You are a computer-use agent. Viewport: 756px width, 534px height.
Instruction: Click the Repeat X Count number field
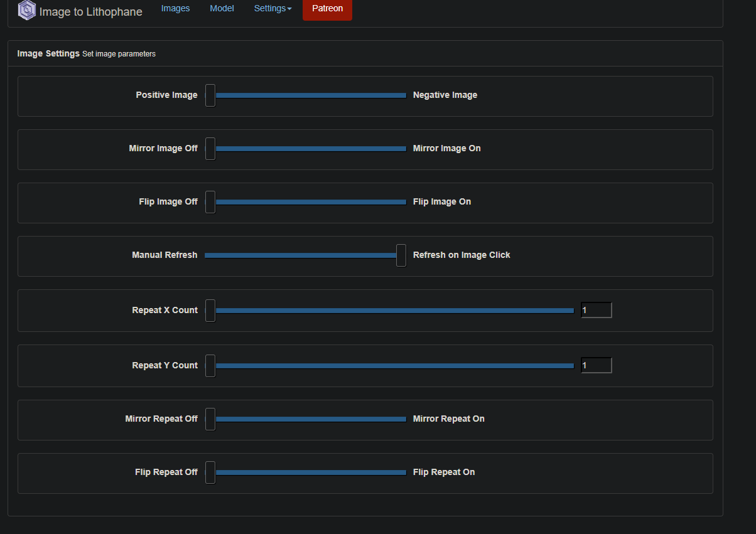tap(597, 310)
